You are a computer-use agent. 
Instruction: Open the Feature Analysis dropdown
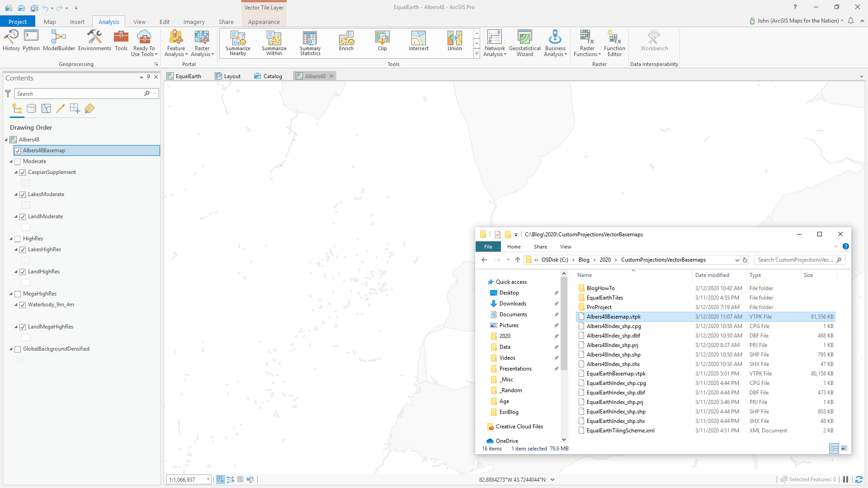pos(176,43)
